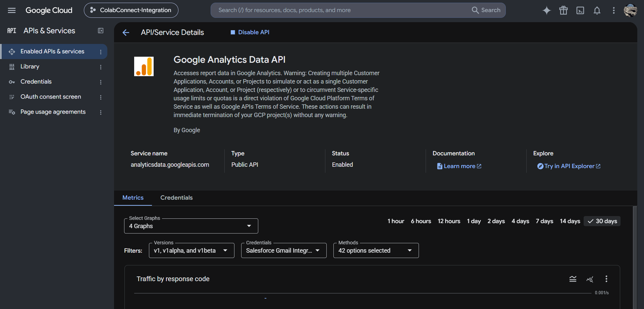
Task: Open the notifications bell
Action: coord(597,10)
